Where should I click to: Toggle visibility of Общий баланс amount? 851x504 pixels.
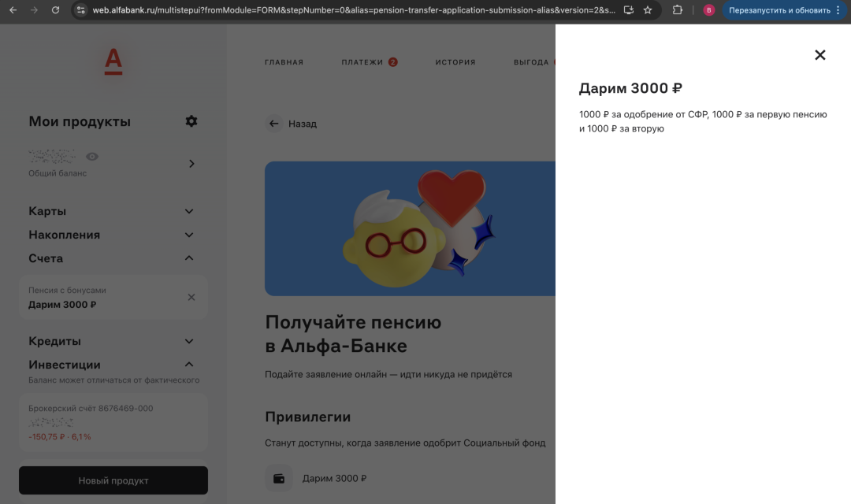[92, 156]
